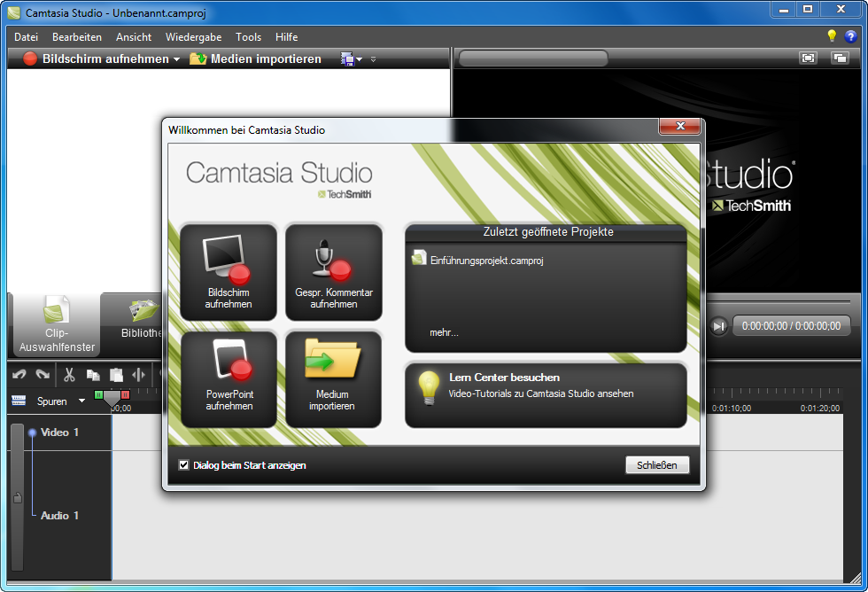Click the blue help question mark icon
The width and height of the screenshot is (868, 592).
click(x=850, y=36)
